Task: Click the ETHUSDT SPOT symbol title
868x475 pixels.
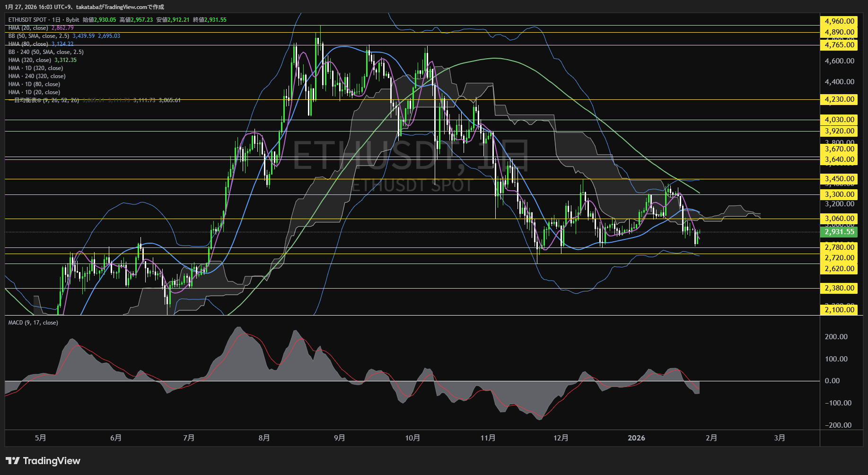Action: 27,20
